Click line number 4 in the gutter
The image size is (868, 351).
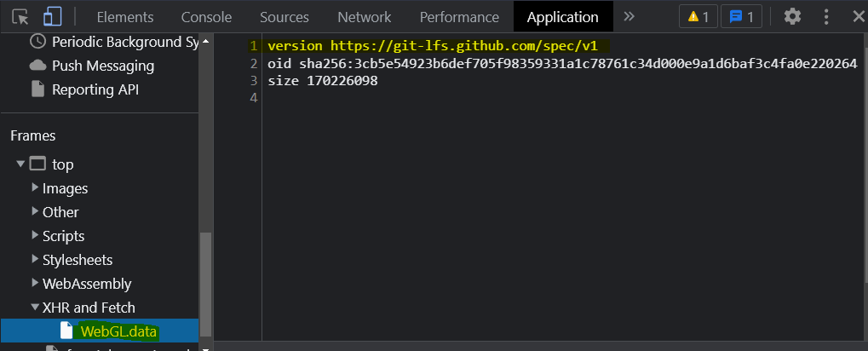(254, 98)
